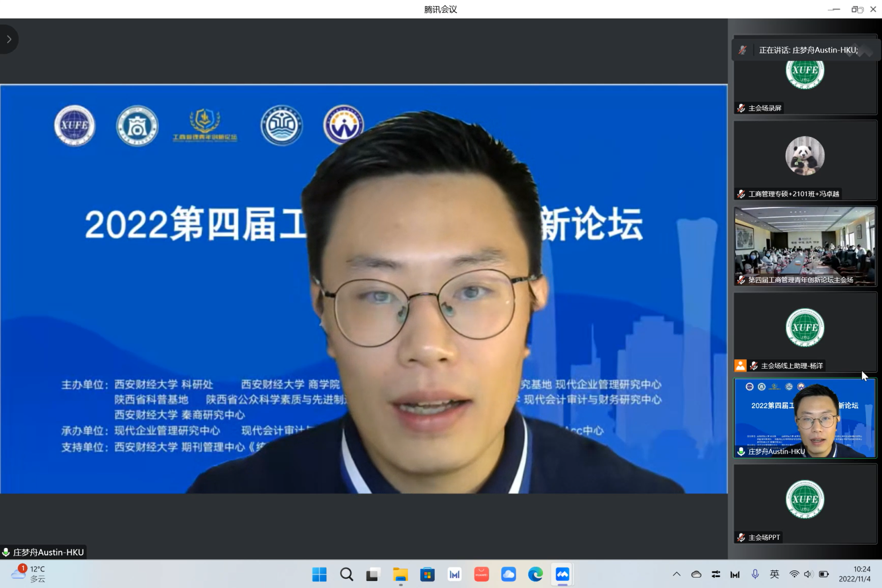Screen dimensions: 882x588
Task: Click muted mic icon beside 主会场PPT
Action: coord(741,538)
